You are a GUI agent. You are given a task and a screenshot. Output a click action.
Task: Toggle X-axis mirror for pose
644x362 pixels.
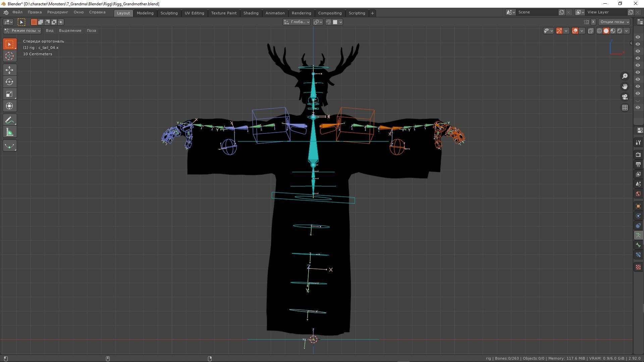pyautogui.click(x=593, y=22)
